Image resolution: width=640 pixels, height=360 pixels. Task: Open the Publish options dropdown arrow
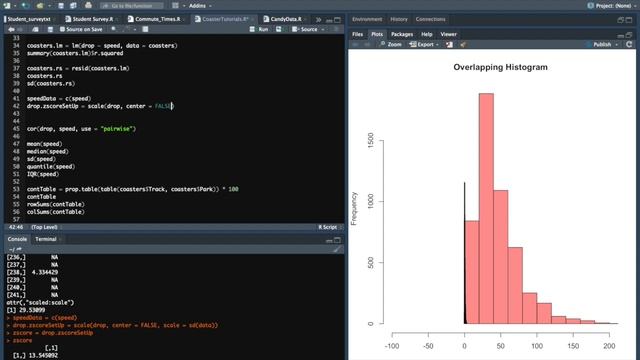tap(617, 45)
